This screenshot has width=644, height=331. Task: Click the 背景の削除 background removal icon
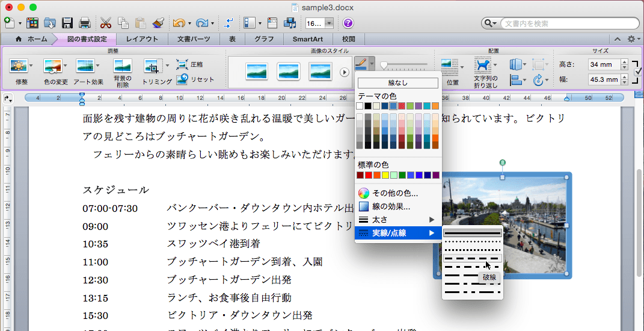(123, 66)
